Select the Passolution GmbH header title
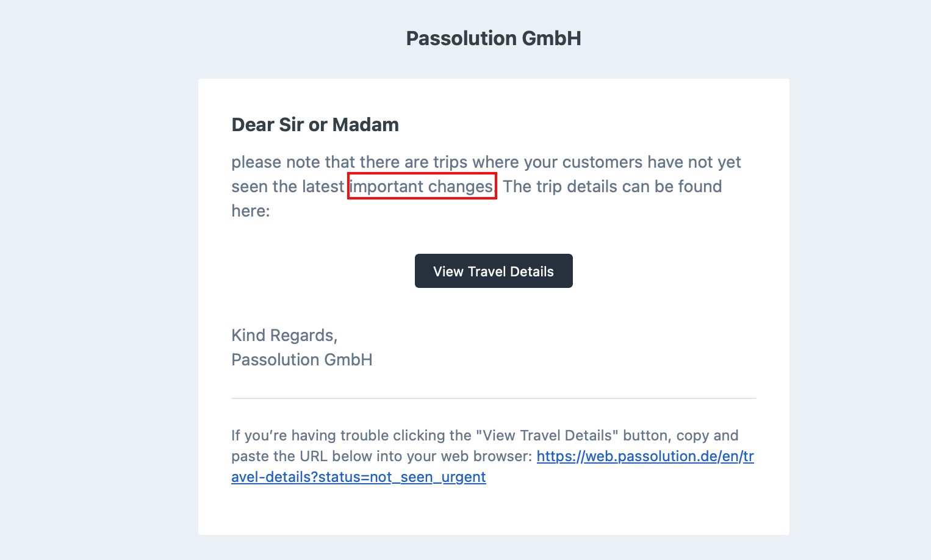 [x=494, y=38]
